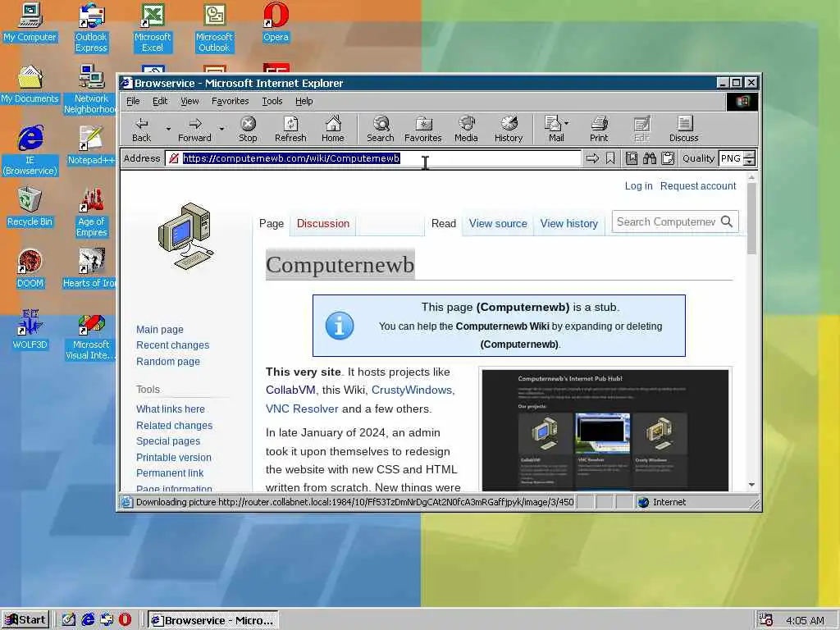Click the Discuss toolbar button
Screen dimensions: 840x630
tap(683, 130)
